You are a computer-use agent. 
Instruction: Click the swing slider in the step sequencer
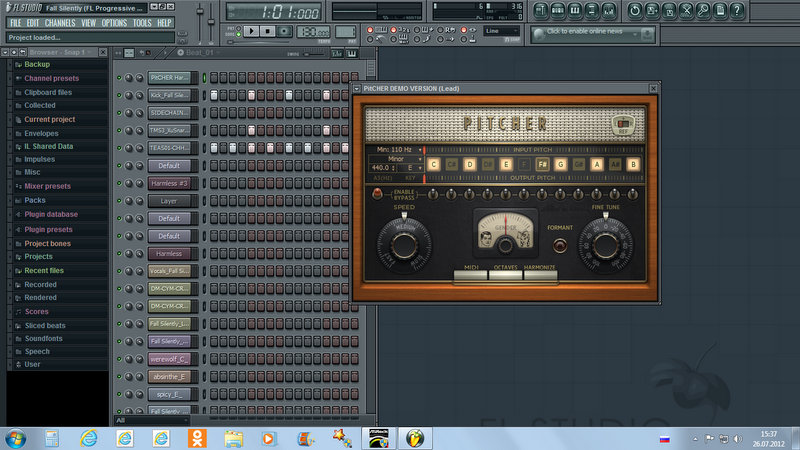[312, 54]
